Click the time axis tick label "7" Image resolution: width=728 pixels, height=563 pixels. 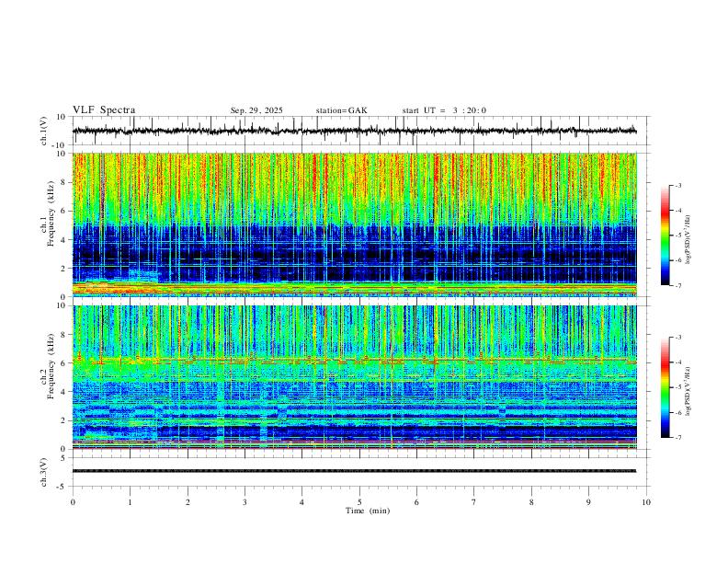(474, 502)
